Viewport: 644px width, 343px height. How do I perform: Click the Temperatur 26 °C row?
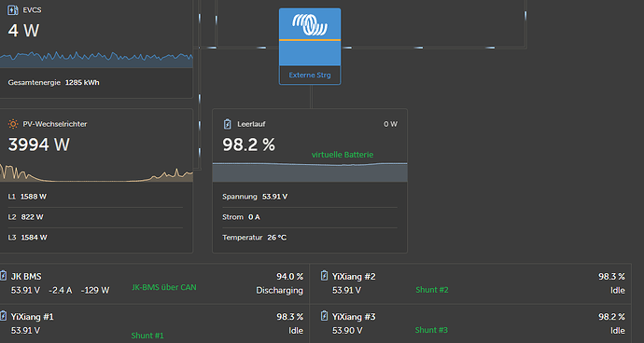(310, 238)
